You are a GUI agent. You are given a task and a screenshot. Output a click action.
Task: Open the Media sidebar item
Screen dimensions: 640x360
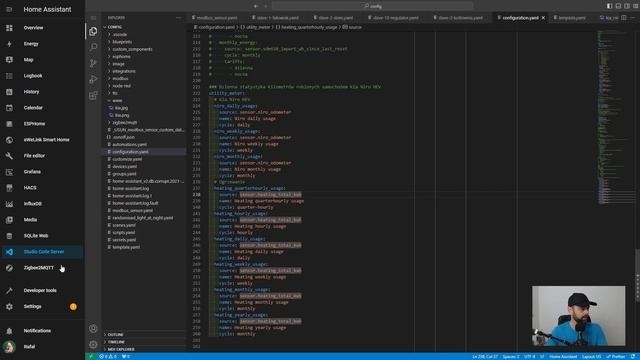[x=42, y=220]
